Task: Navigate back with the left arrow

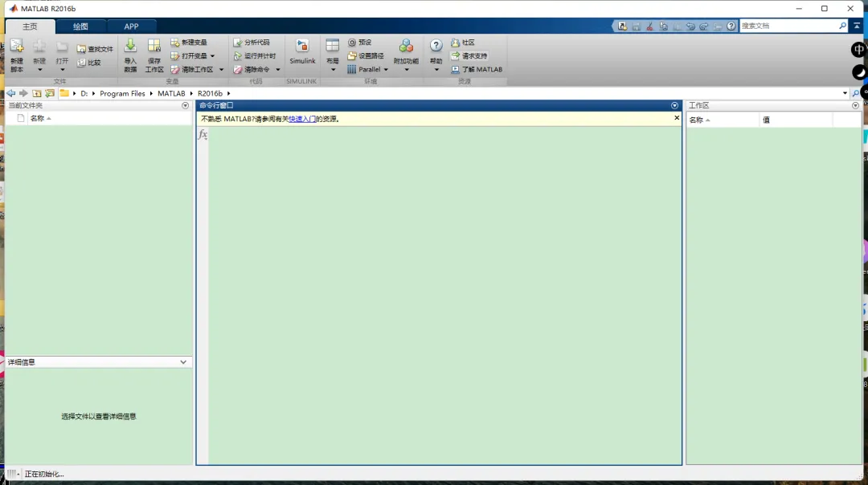Action: tap(10, 93)
